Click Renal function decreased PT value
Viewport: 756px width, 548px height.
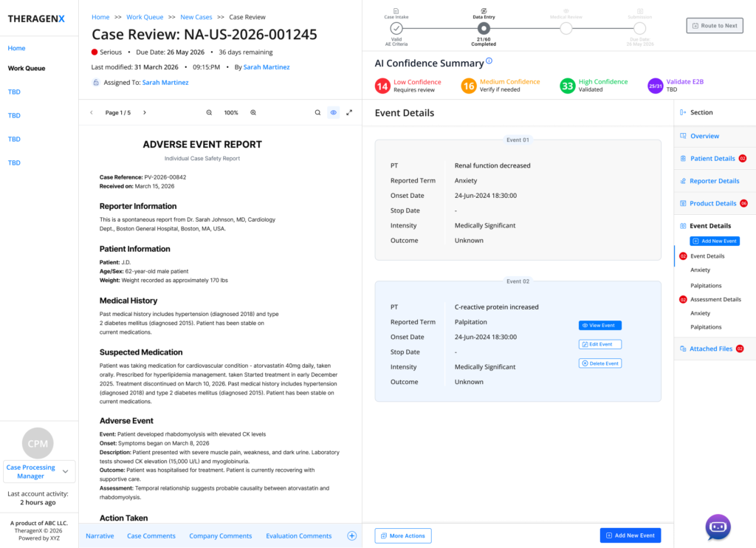click(492, 165)
